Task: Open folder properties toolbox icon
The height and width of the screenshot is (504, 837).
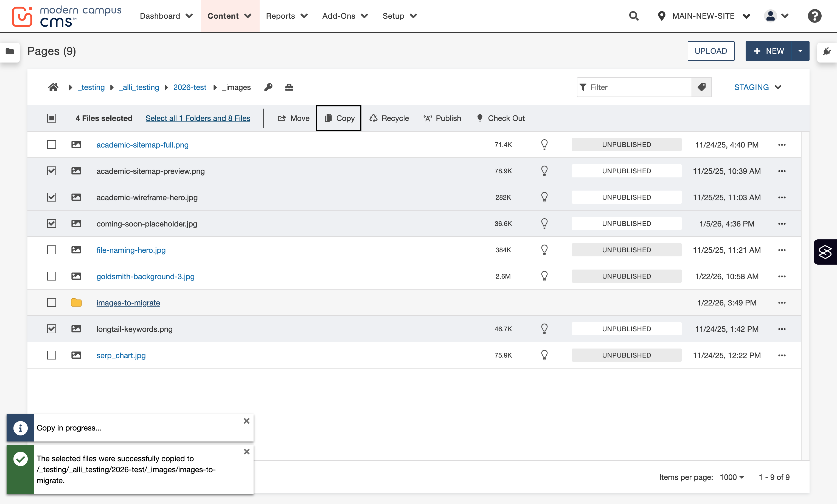Action: pos(289,87)
